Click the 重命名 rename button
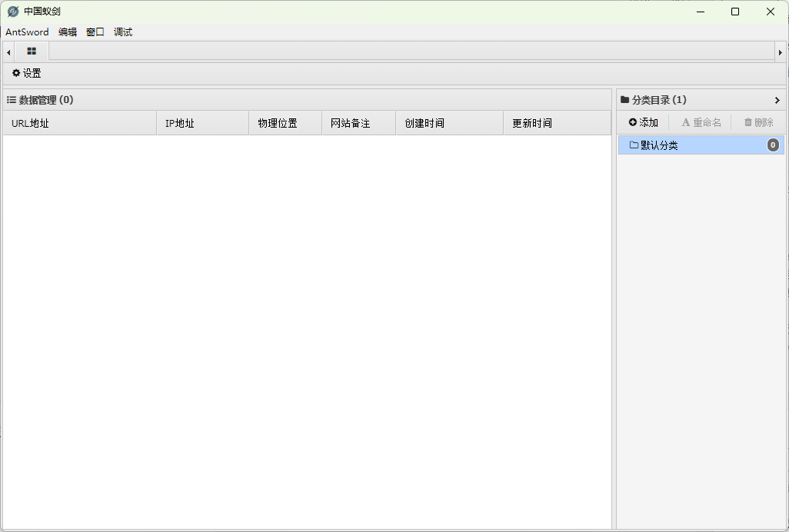The height and width of the screenshot is (532, 789). tap(701, 122)
